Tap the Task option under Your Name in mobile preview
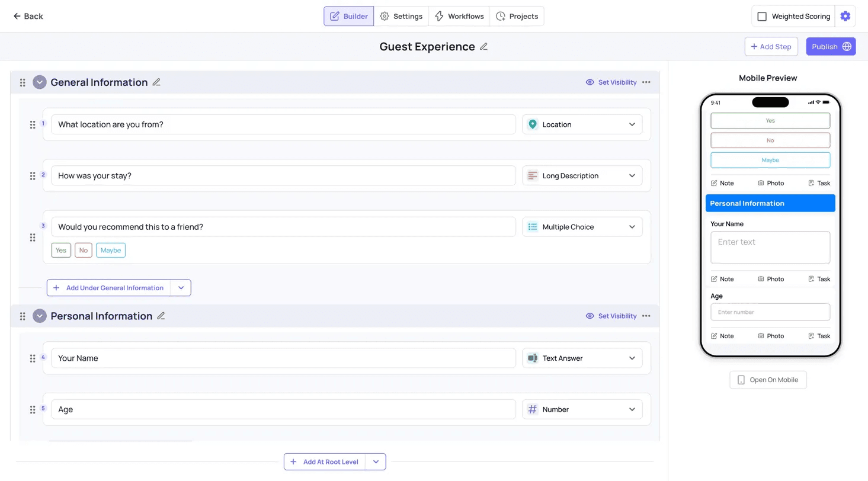Image resolution: width=868 pixels, height=481 pixels. pos(819,279)
